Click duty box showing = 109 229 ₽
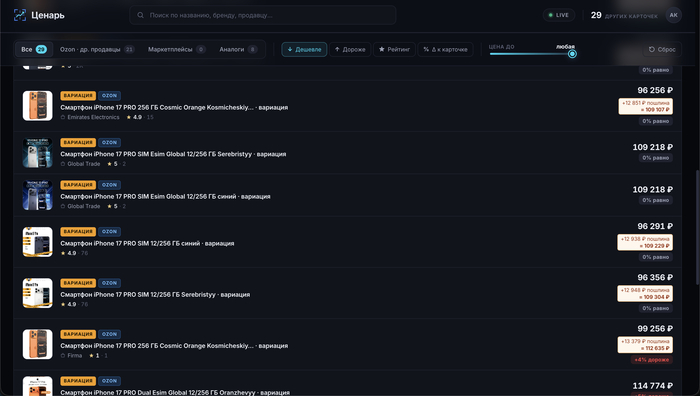The width and height of the screenshot is (700, 396). (x=645, y=242)
